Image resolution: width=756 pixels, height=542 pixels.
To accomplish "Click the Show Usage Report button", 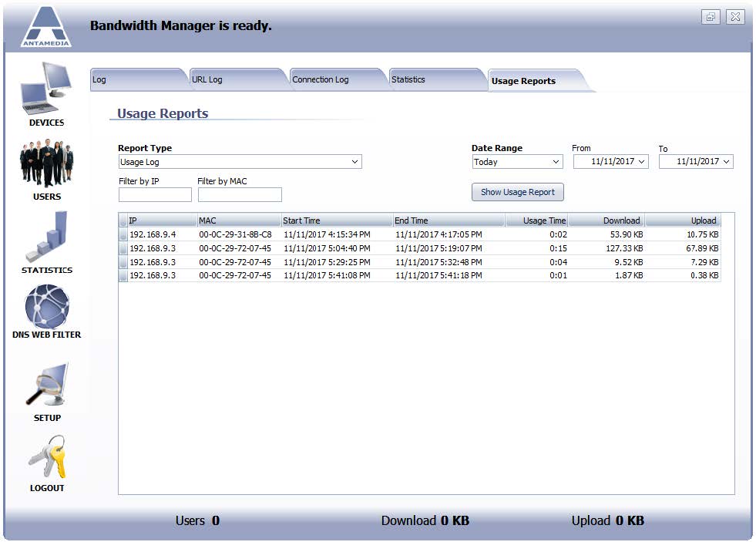I will pyautogui.click(x=518, y=192).
